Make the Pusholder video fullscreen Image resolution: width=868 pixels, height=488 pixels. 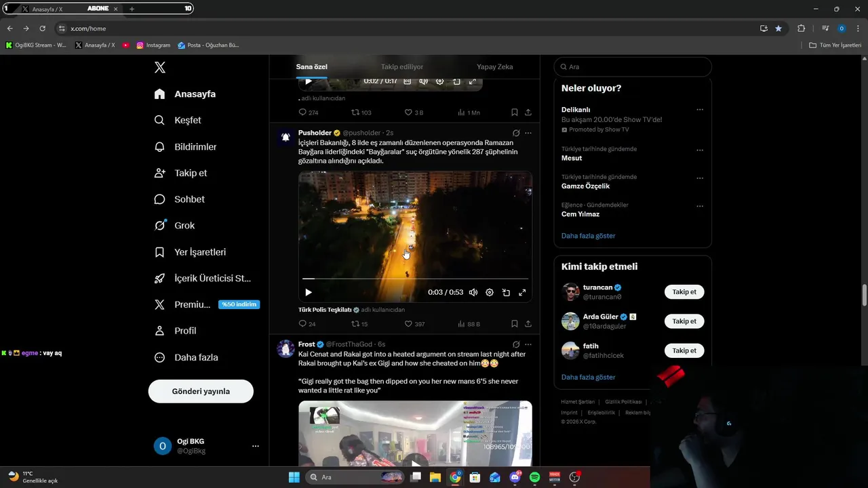[x=522, y=292]
